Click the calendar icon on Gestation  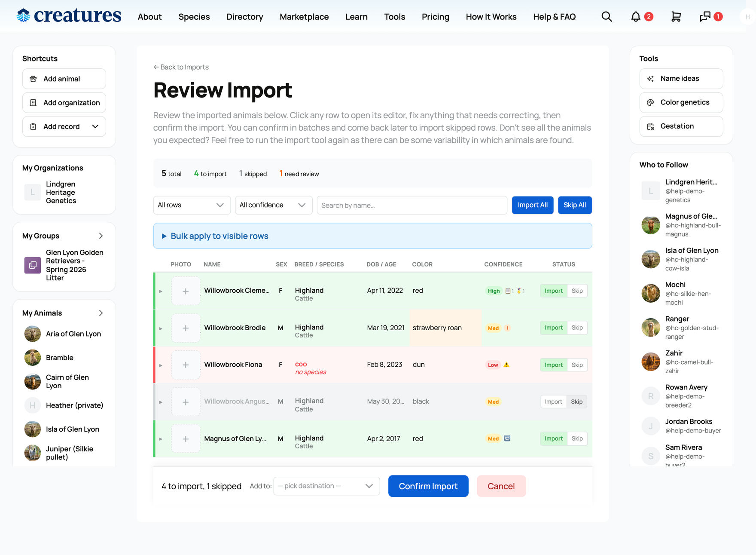(x=650, y=126)
